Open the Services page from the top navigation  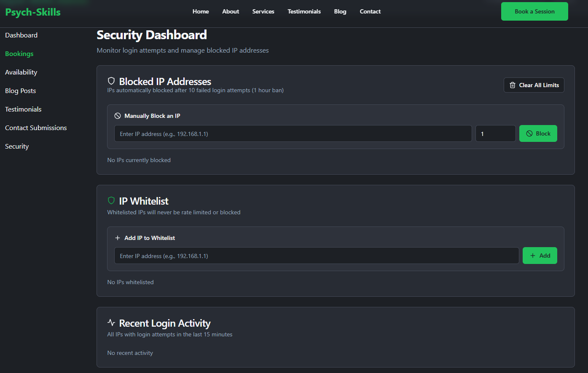pos(263,11)
